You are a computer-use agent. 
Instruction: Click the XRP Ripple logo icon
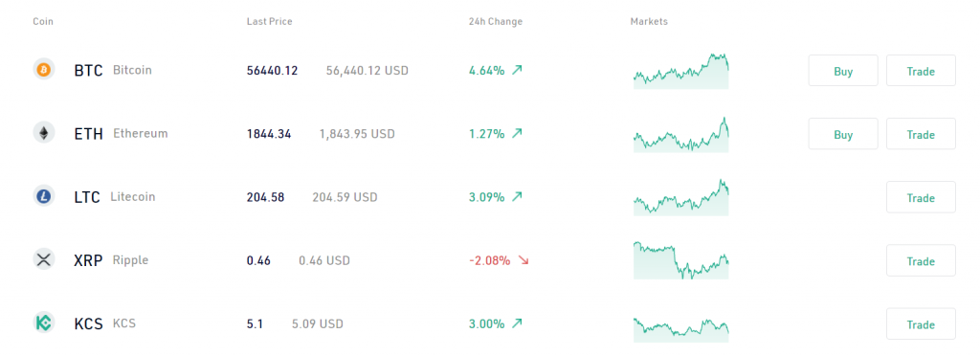pyautogui.click(x=44, y=259)
